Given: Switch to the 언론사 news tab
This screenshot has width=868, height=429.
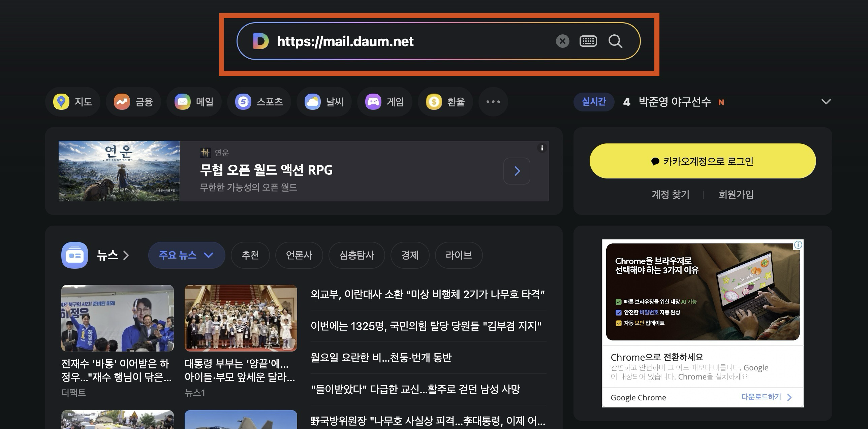Looking at the screenshot, I should coord(299,255).
